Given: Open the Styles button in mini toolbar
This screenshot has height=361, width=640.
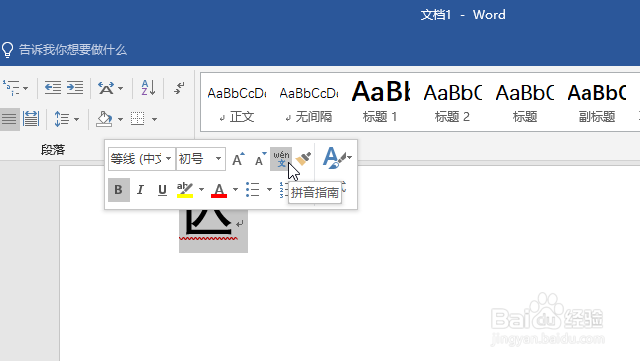Looking at the screenshot, I should coord(337,158).
